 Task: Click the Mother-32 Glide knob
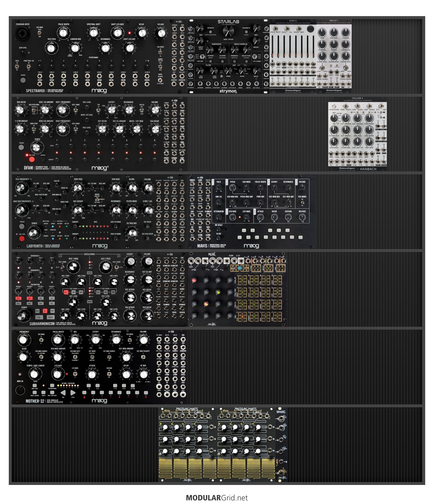23,357
